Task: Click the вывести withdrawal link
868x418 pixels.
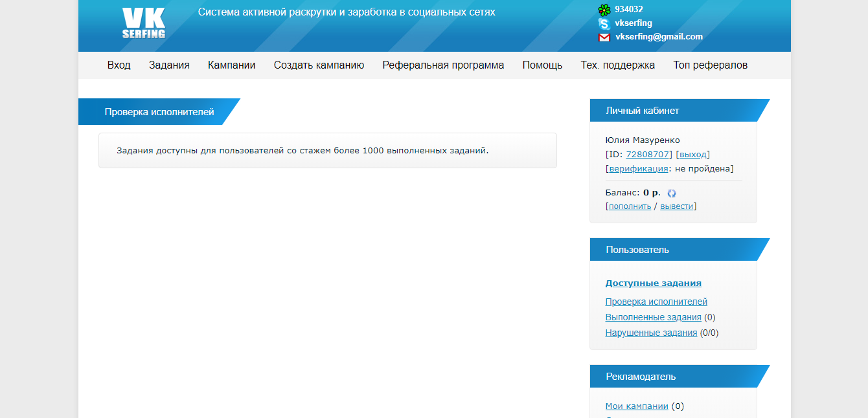Action: point(677,206)
